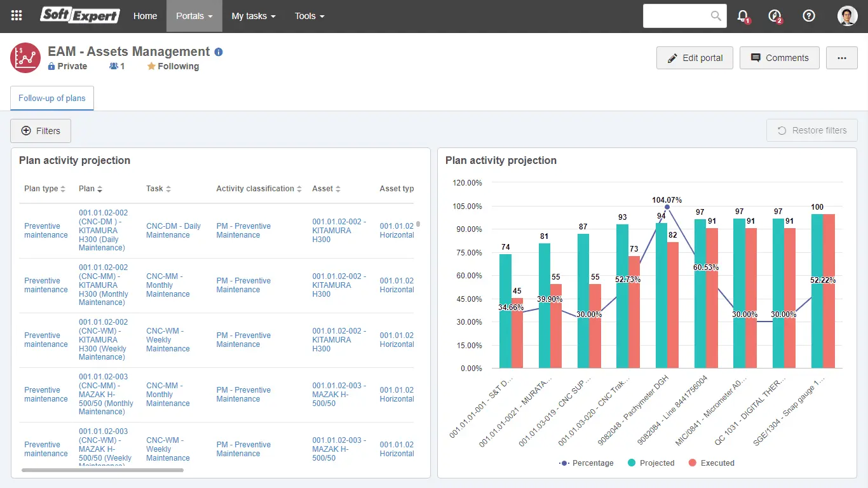Viewport: 868px width, 488px height.
Task: Select the Follow-up of plans tab
Action: pos(52,98)
